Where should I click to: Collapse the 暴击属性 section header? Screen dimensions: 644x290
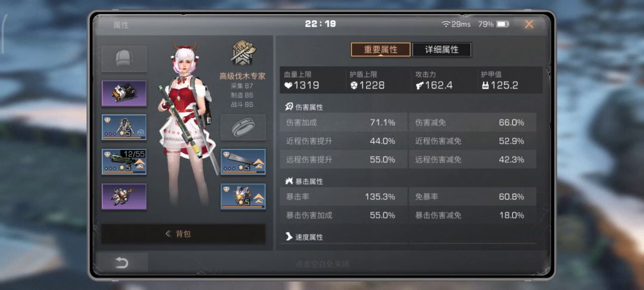(x=304, y=181)
